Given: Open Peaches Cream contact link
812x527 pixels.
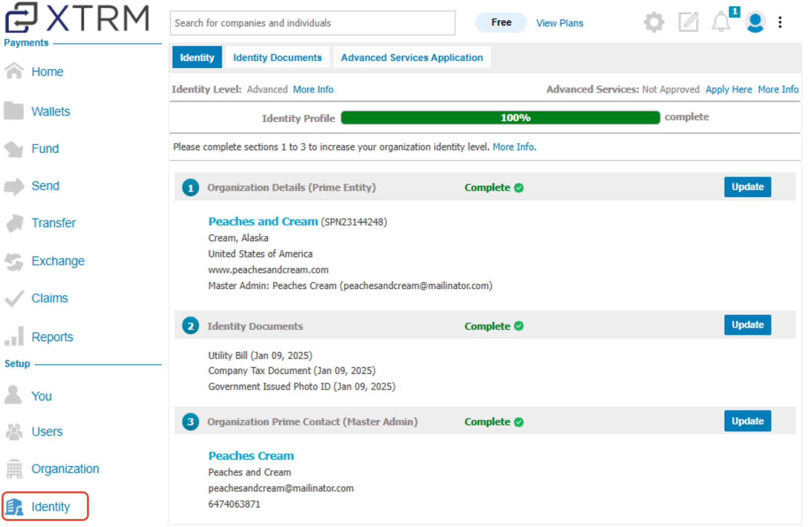Looking at the screenshot, I should [x=251, y=456].
